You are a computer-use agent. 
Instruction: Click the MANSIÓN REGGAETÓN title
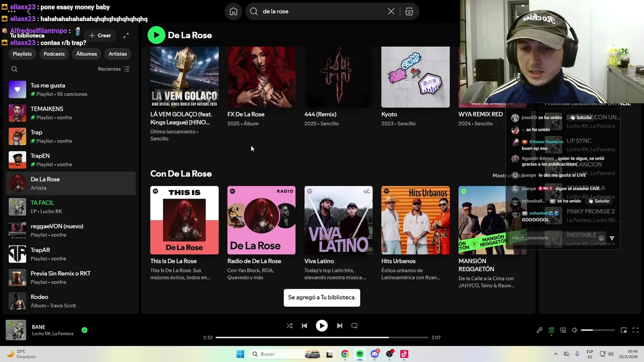[476, 265]
